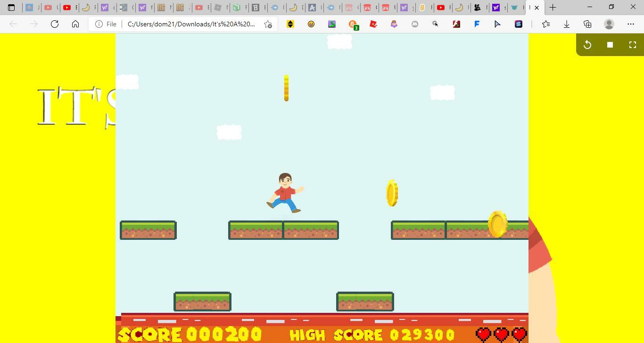Open the Collections panel
The image size is (644, 343).
(x=587, y=24)
